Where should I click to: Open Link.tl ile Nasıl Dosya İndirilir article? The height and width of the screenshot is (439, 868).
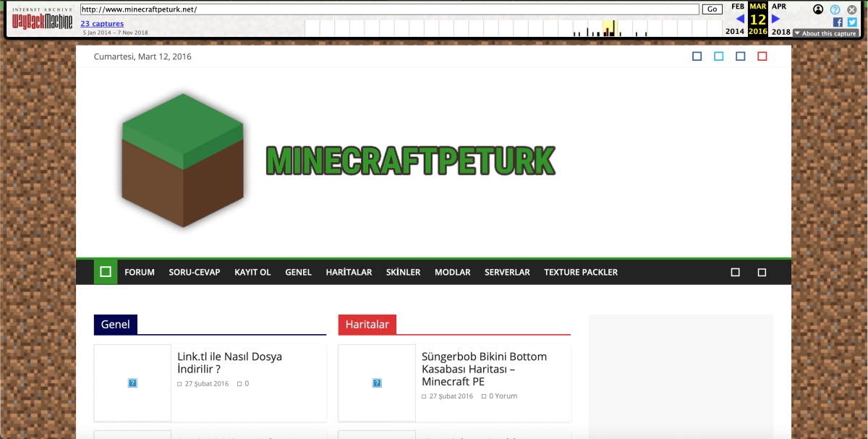pos(229,362)
